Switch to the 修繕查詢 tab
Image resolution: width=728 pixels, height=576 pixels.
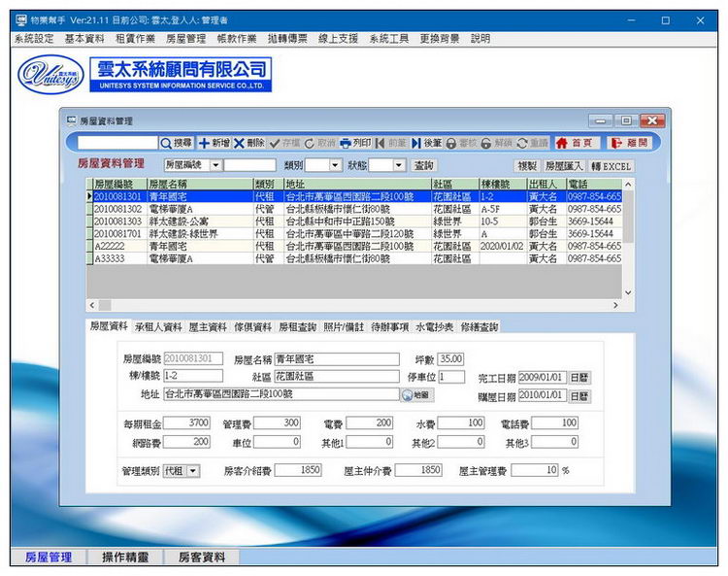480,327
